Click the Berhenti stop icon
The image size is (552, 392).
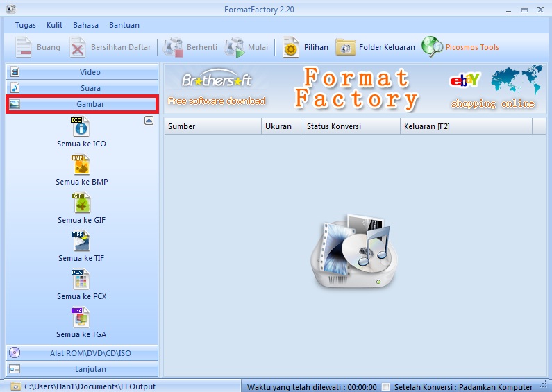pyautogui.click(x=173, y=47)
